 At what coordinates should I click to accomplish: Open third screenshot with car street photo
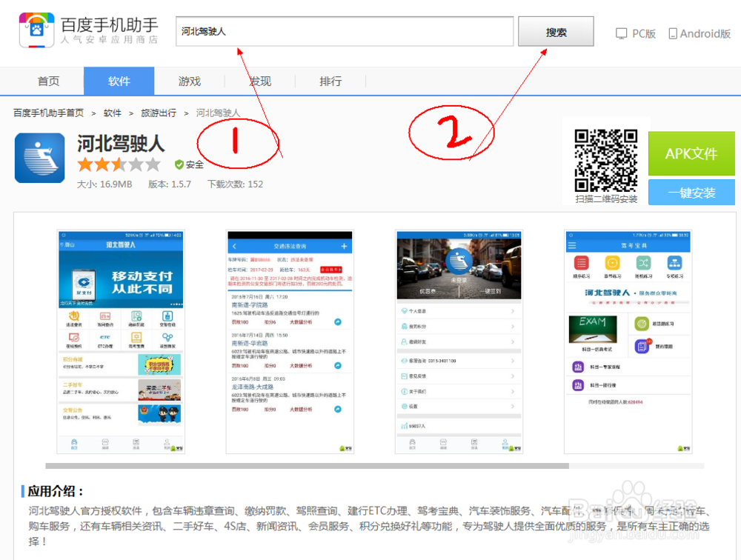[459, 341]
